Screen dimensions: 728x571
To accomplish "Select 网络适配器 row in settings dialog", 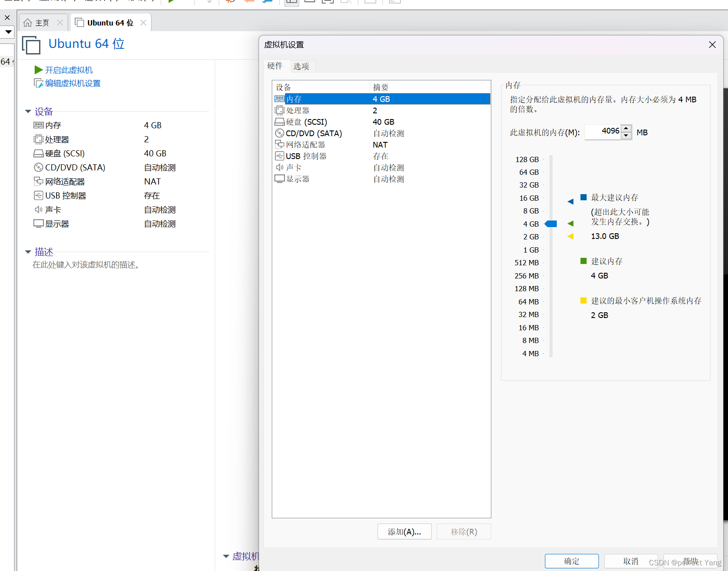I will click(x=382, y=145).
